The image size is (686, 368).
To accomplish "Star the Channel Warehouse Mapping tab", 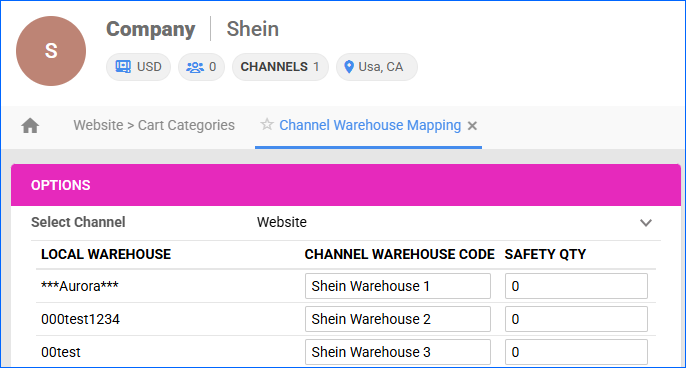I will pyautogui.click(x=266, y=124).
